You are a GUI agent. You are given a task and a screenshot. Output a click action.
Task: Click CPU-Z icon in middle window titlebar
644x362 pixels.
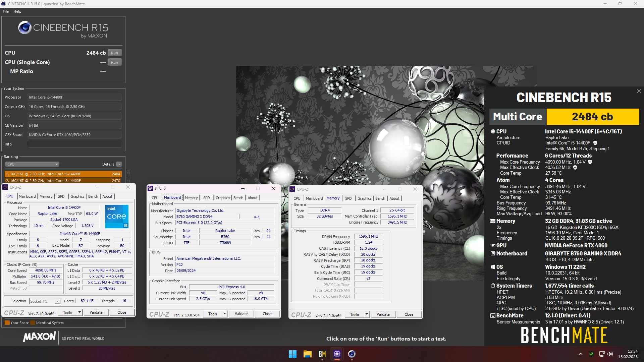tap(150, 189)
